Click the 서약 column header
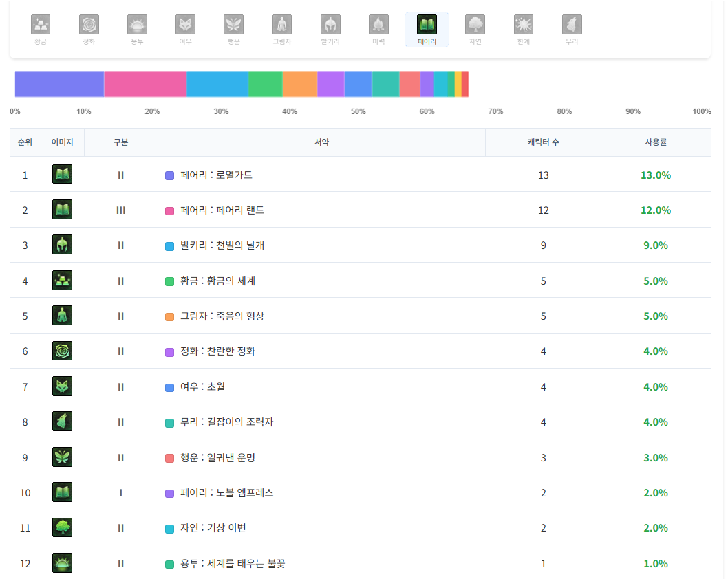The image size is (728, 579). (321, 142)
